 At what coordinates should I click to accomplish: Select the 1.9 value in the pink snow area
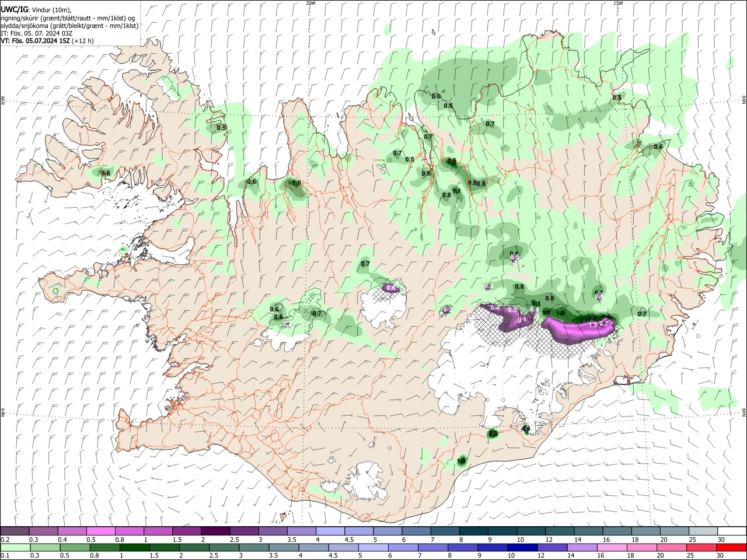click(594, 325)
